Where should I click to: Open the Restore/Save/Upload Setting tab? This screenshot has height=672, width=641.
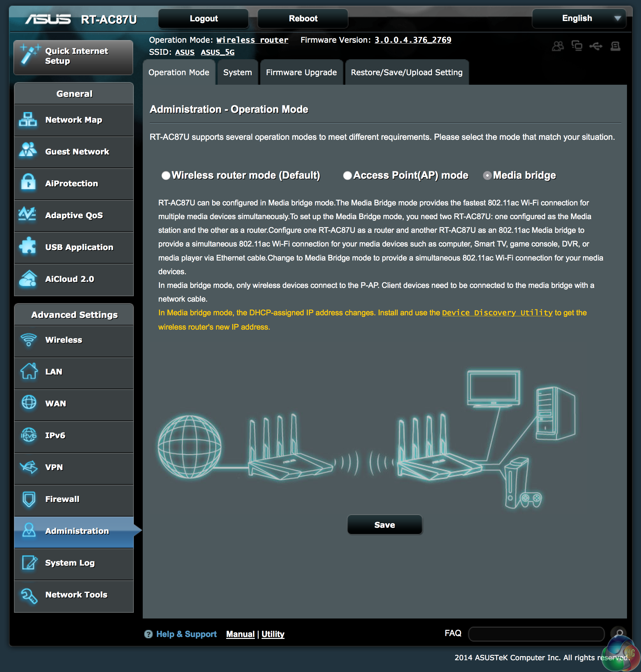tap(406, 72)
